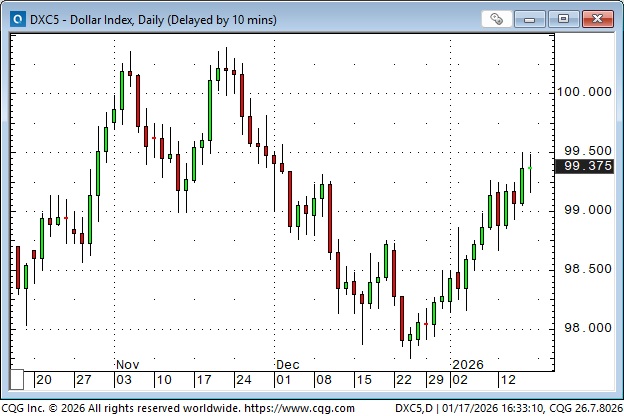Close the DXC5 chart window

tap(596, 18)
